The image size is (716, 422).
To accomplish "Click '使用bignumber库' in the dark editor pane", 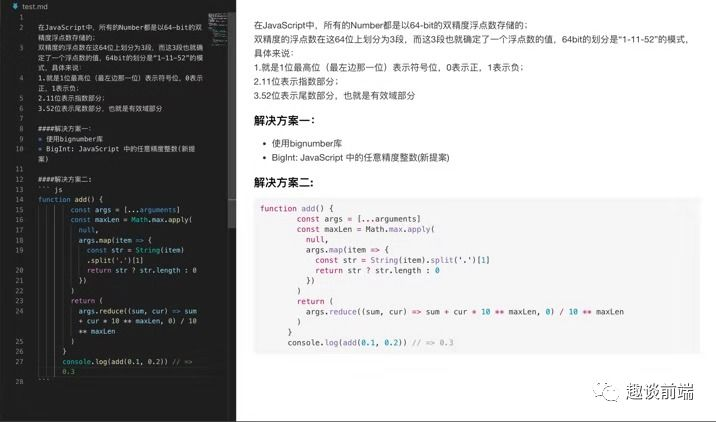I will click(x=74, y=139).
